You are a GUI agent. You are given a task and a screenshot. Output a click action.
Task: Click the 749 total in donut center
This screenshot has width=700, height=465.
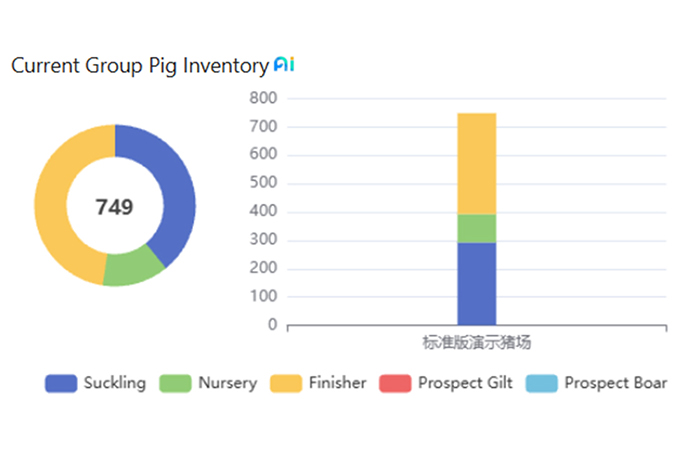point(114,207)
